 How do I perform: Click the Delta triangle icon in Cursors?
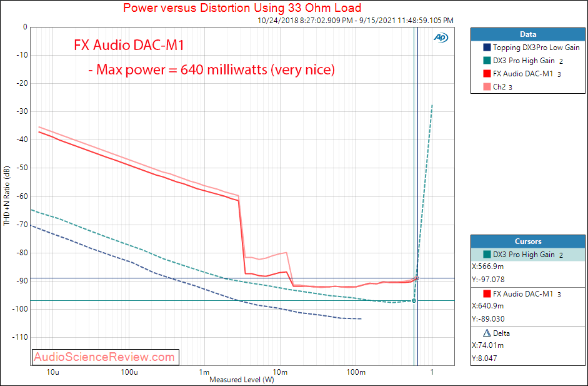pos(487,333)
